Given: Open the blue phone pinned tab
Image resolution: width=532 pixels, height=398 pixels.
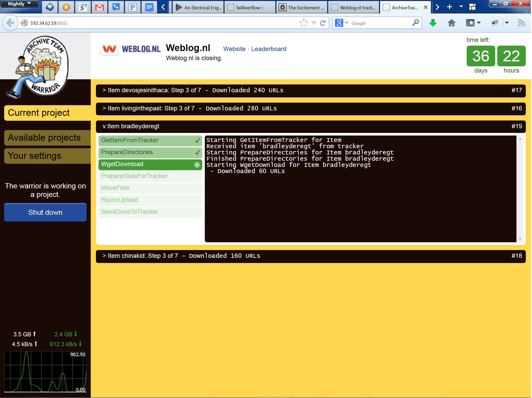Looking at the screenshot, I should pyautogui.click(x=116, y=7).
